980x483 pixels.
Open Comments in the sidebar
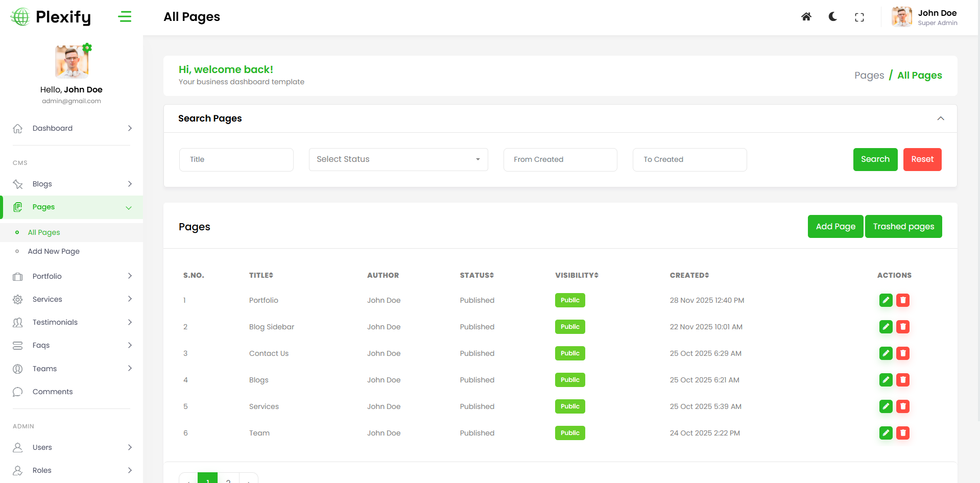click(53, 392)
